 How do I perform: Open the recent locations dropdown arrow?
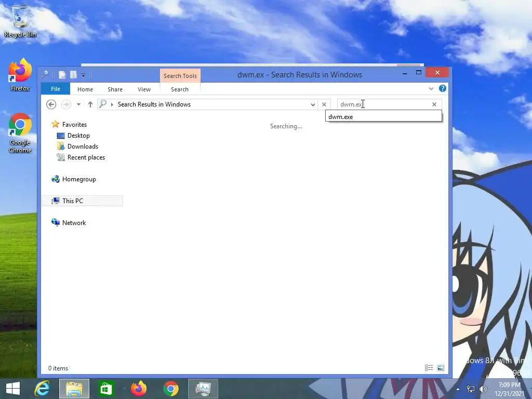[x=79, y=104]
